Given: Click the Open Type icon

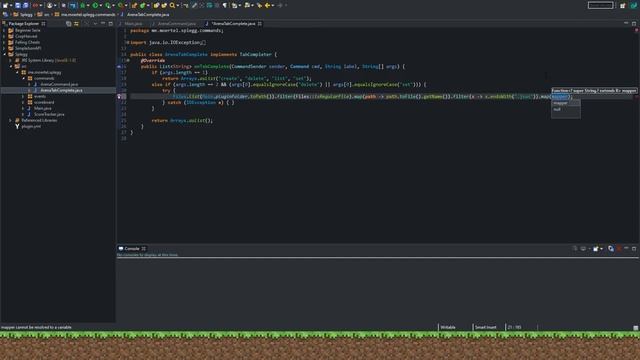Looking at the screenshot, I should coord(156,5).
